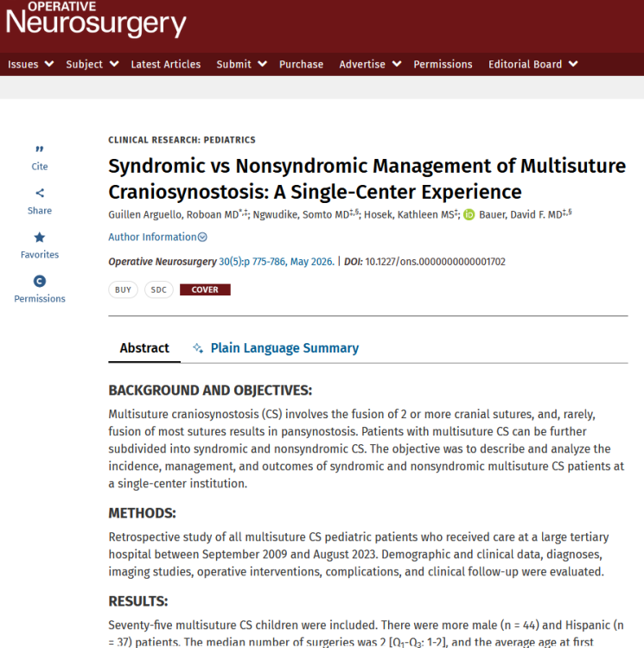Open the Editorial Board menu item

coord(525,64)
